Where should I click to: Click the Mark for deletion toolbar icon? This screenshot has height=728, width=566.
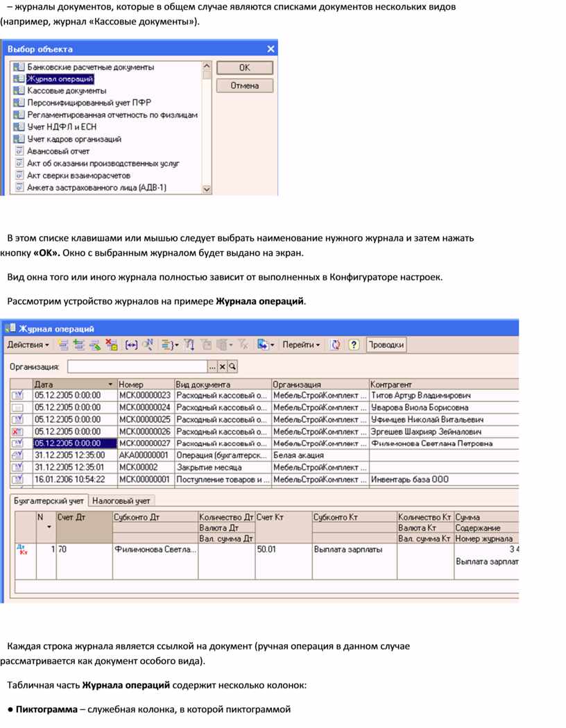pos(112,345)
